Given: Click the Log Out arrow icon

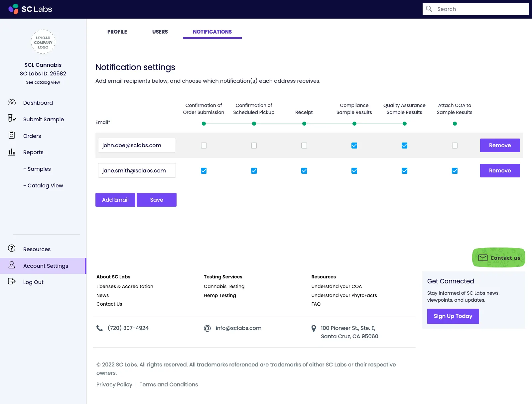Looking at the screenshot, I should [12, 281].
